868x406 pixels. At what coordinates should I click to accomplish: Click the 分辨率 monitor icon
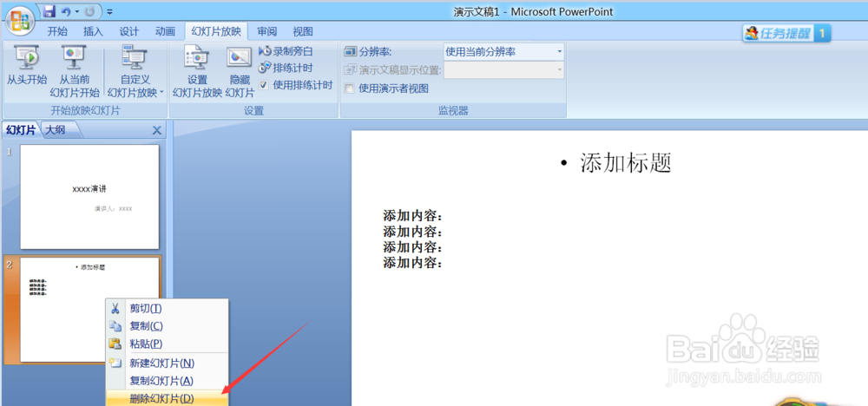tap(351, 52)
